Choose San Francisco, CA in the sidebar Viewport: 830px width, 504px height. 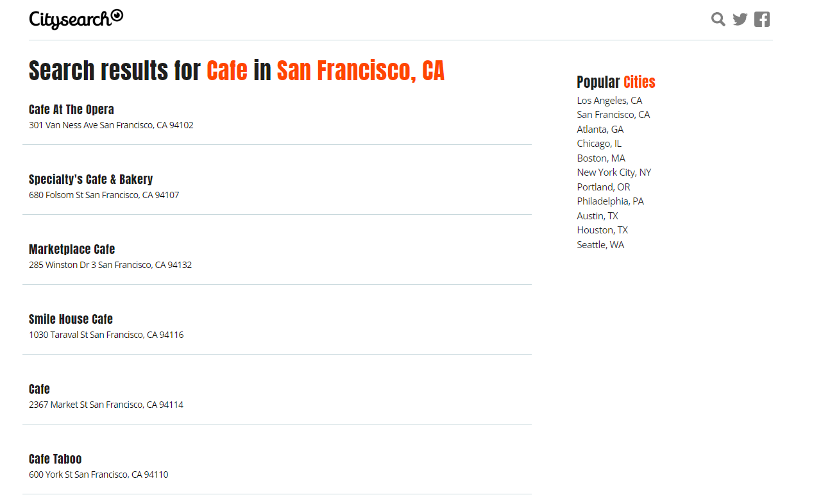(613, 114)
